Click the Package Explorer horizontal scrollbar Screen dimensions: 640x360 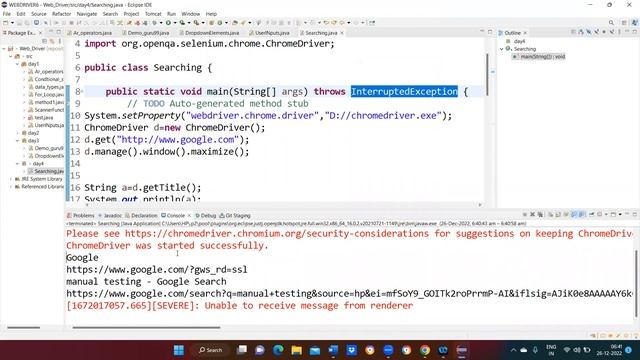click(24, 327)
